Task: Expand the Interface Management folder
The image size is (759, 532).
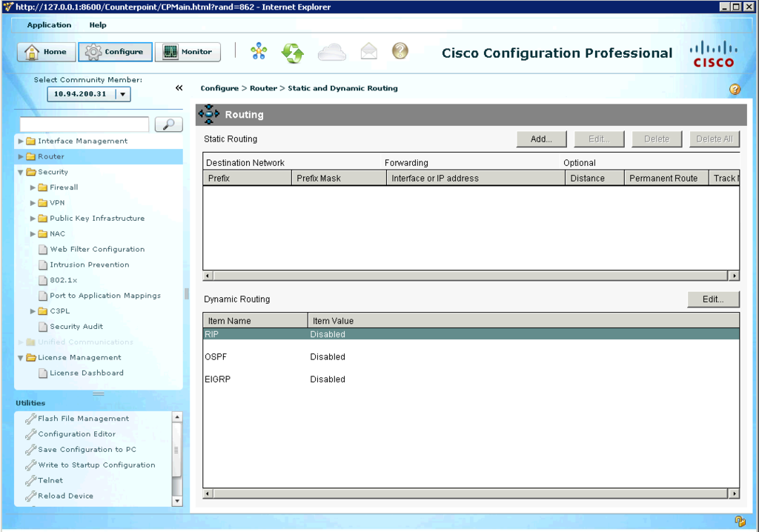Action: coord(21,141)
